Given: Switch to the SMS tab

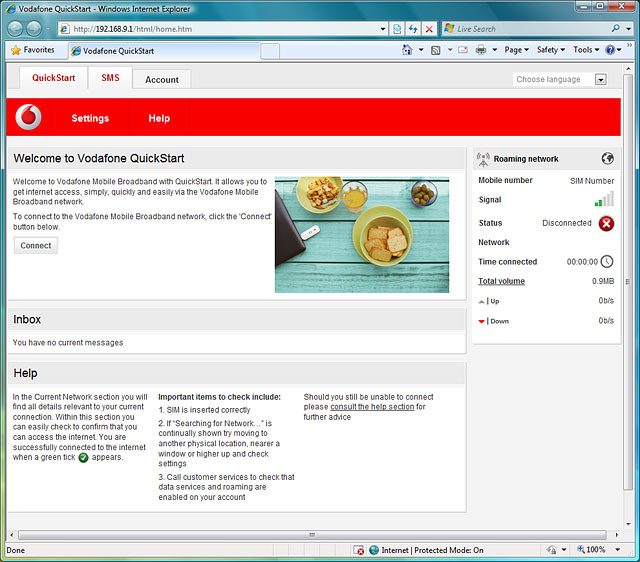Looking at the screenshot, I should coord(110,78).
